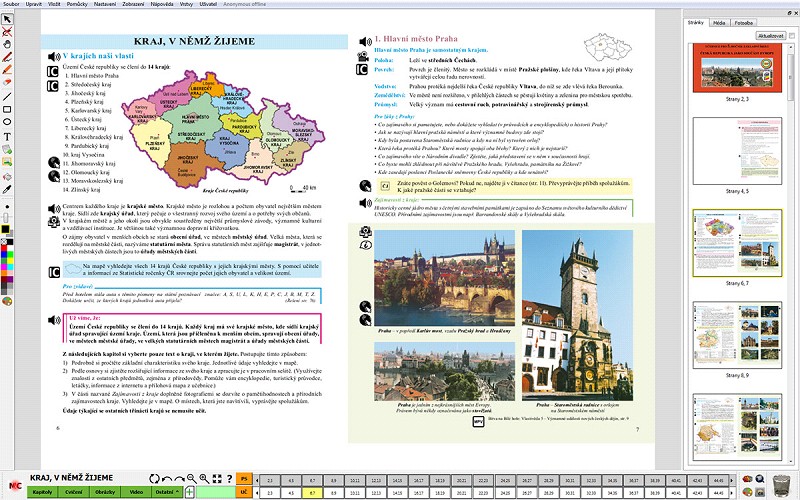Switch to the Fotoalba tab
The height and width of the screenshot is (500, 800).
click(x=743, y=23)
